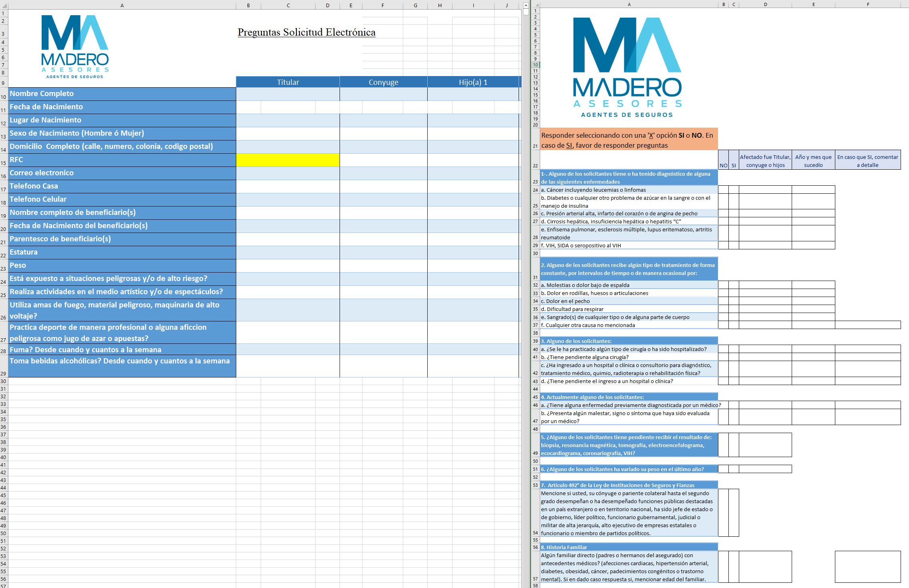Select column G header in left sheet
Viewport: 909px width, 588px height.
pyautogui.click(x=415, y=5)
